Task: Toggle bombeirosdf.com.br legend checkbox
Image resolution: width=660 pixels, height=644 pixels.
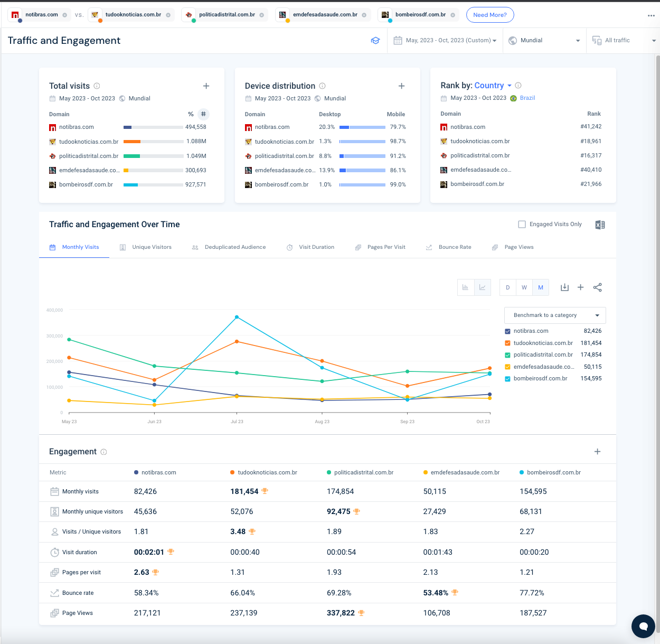Action: (x=507, y=379)
